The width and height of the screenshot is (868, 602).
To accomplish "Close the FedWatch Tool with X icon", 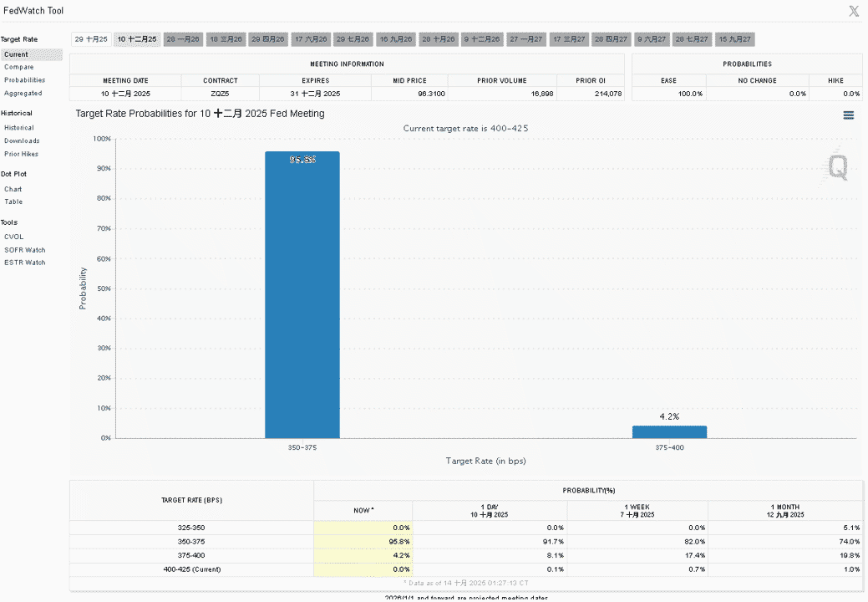I will [x=854, y=11].
